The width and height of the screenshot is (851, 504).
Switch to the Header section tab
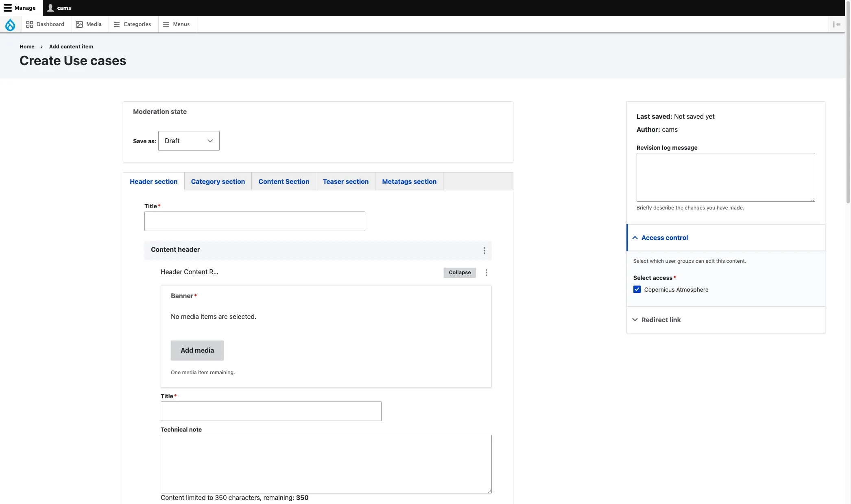point(154,181)
